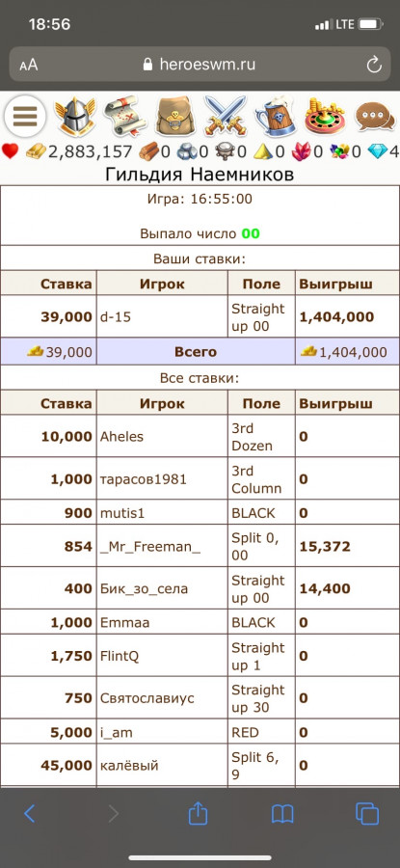The height and width of the screenshot is (868, 400).
Task: Reload the page in Safari
Action: click(374, 65)
